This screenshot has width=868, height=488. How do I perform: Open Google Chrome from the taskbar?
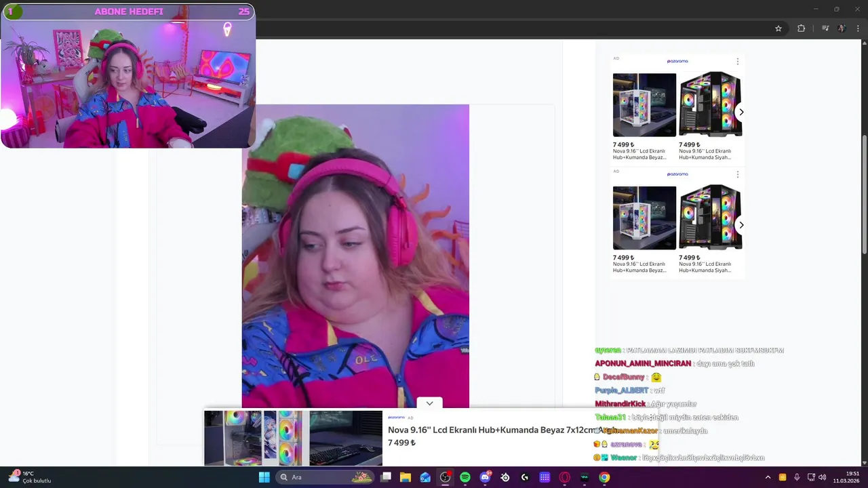(604, 477)
